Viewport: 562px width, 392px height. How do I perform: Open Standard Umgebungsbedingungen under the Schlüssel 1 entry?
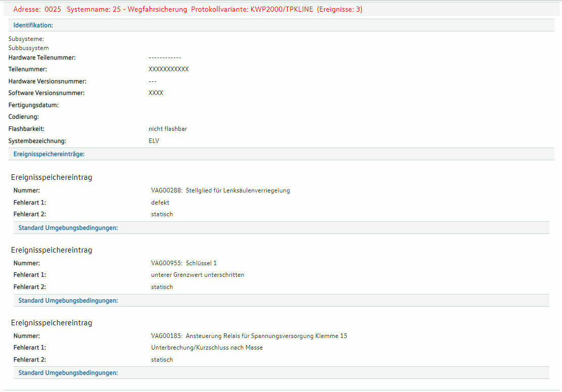coord(68,301)
